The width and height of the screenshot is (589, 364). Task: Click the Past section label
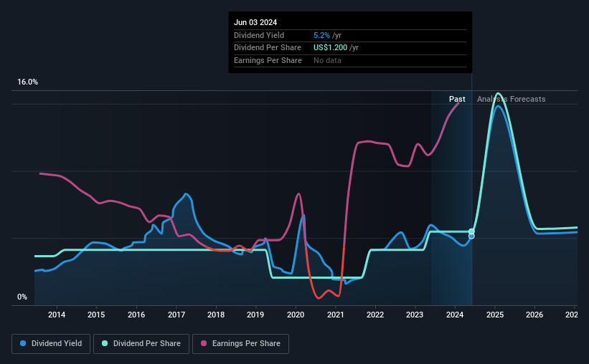(457, 99)
